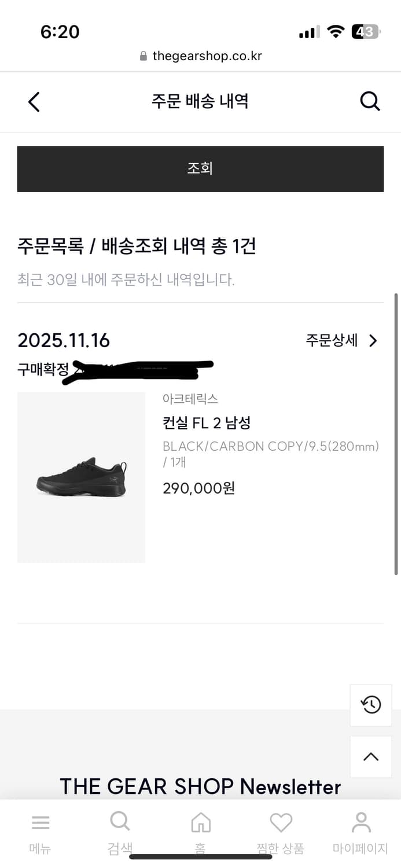The width and height of the screenshot is (401, 868).
Task: Open 마이페이지 profile icon
Action: (x=360, y=822)
